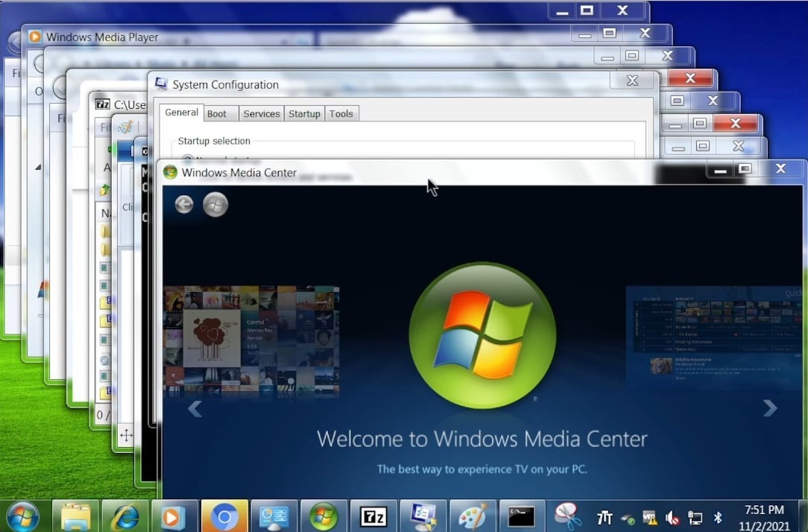Open the clock showing 7:51 PM

[x=764, y=518]
